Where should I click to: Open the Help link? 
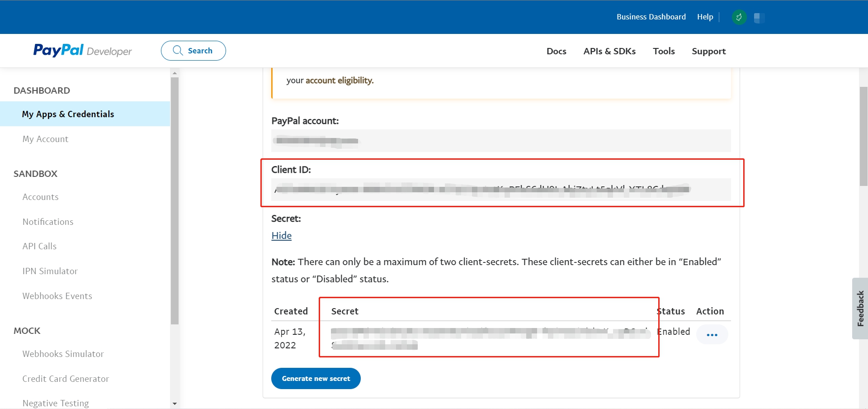click(705, 17)
